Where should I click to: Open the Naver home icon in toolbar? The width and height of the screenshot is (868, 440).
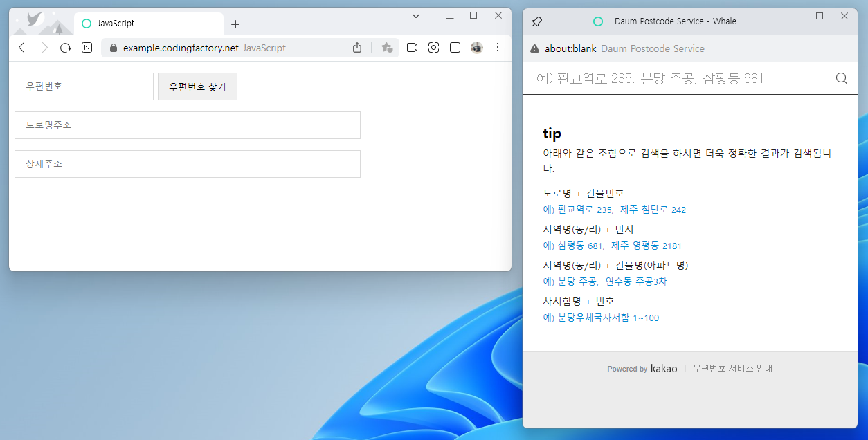(x=87, y=48)
